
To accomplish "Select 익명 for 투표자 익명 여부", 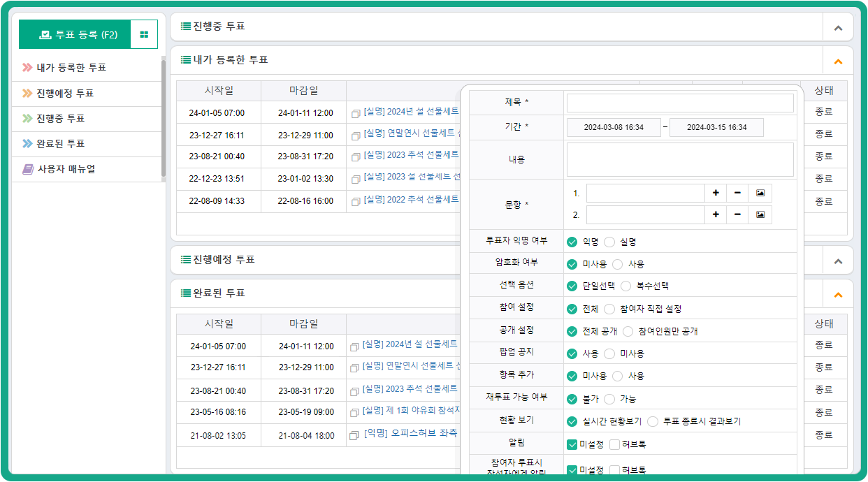I will coord(572,242).
